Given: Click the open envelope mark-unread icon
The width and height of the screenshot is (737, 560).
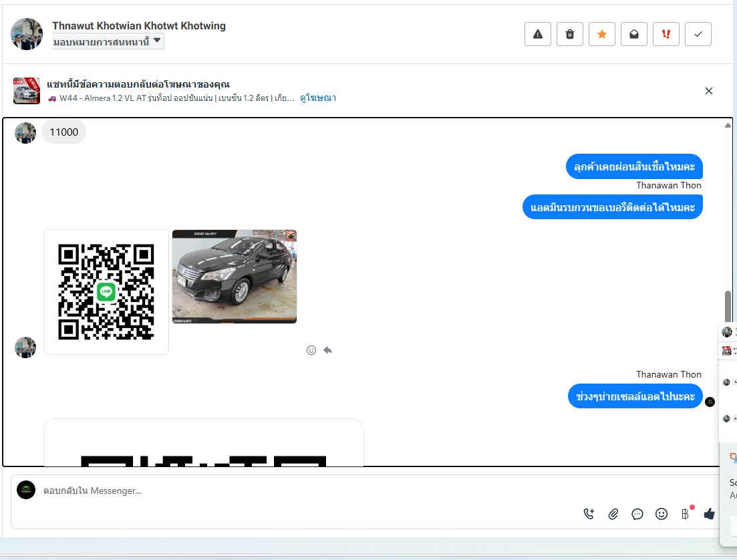Looking at the screenshot, I should click(634, 34).
